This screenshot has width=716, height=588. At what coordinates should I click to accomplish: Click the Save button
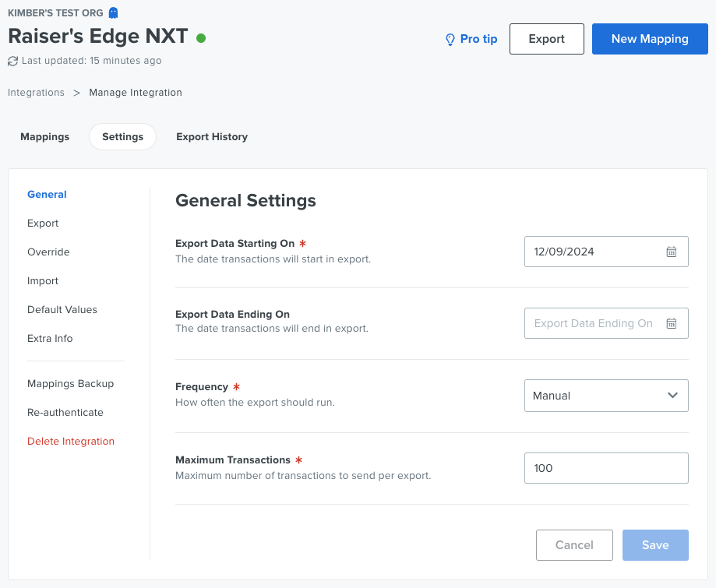click(x=655, y=544)
